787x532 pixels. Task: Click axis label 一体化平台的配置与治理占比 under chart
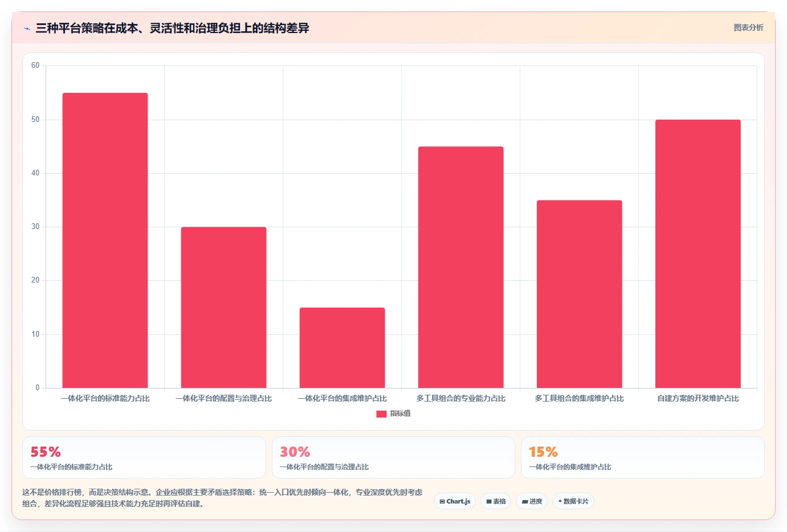pos(223,399)
